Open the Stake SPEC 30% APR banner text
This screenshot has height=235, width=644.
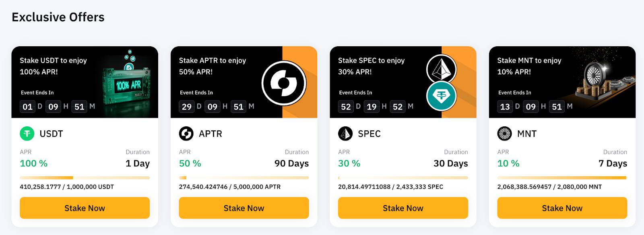[x=371, y=66]
